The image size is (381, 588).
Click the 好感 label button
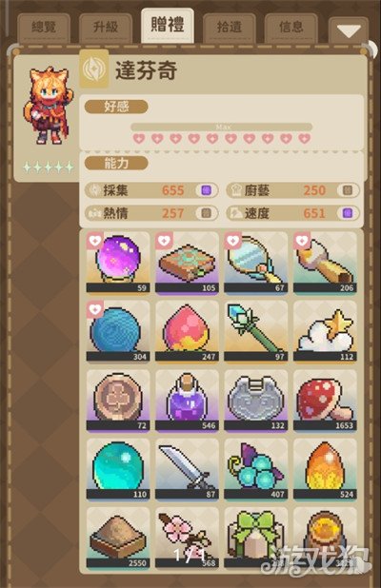coord(116,107)
